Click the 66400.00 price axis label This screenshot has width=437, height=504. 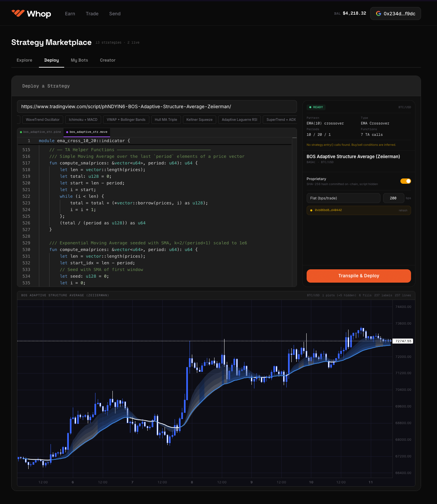pos(403,473)
